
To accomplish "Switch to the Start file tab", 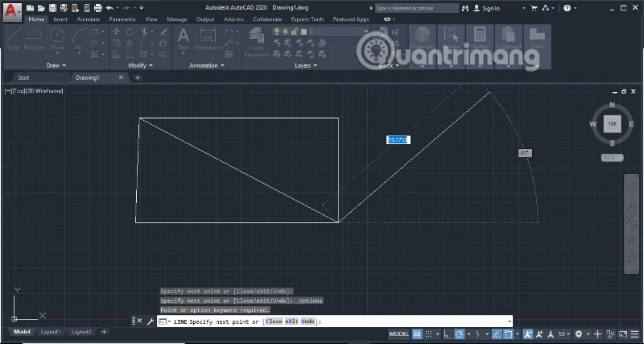I will point(23,77).
